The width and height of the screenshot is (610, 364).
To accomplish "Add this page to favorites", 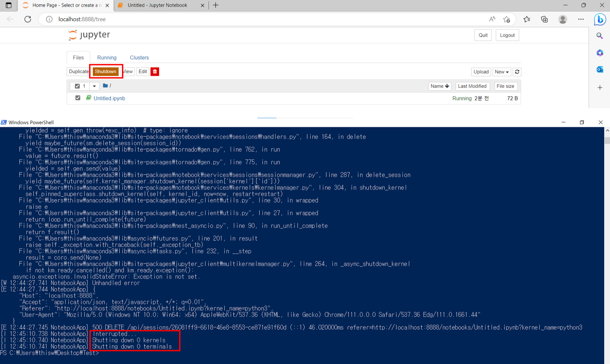I will tap(507, 19).
